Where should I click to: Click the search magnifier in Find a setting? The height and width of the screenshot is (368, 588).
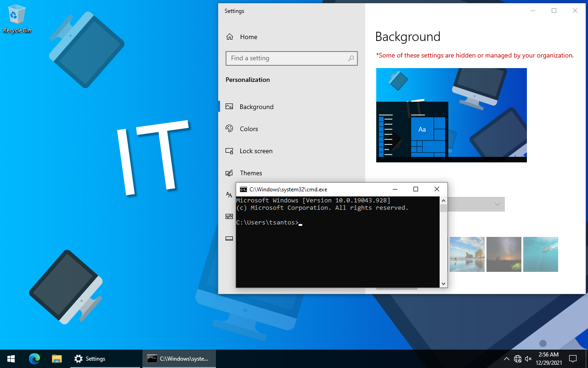pyautogui.click(x=351, y=58)
